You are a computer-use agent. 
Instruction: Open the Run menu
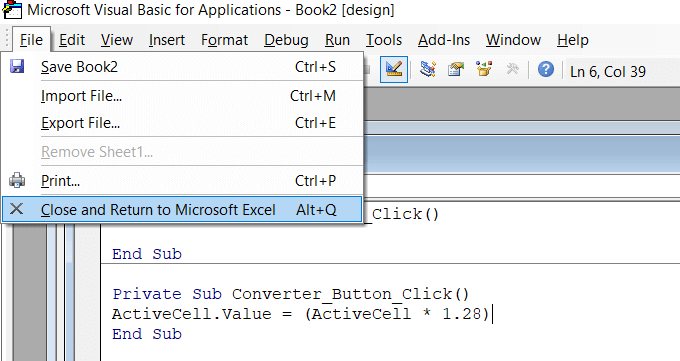[337, 40]
